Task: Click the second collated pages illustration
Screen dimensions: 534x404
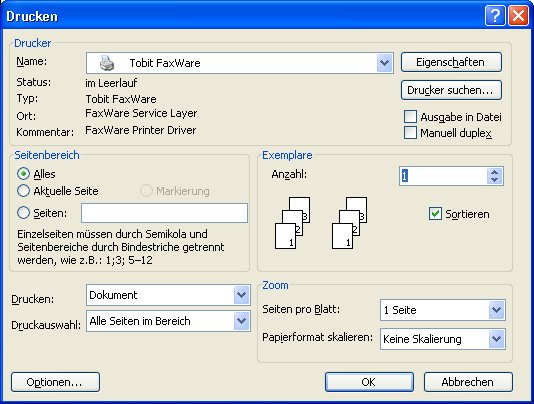Action: pos(349,223)
